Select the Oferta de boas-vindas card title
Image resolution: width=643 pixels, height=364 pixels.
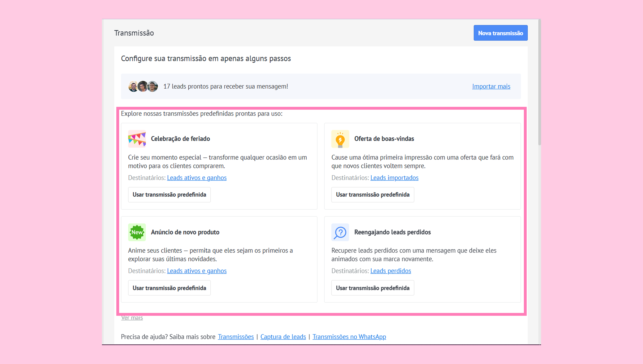click(384, 139)
